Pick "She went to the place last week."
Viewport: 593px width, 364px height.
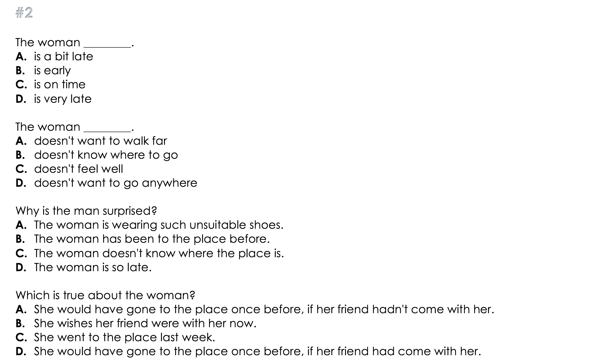pos(124,338)
